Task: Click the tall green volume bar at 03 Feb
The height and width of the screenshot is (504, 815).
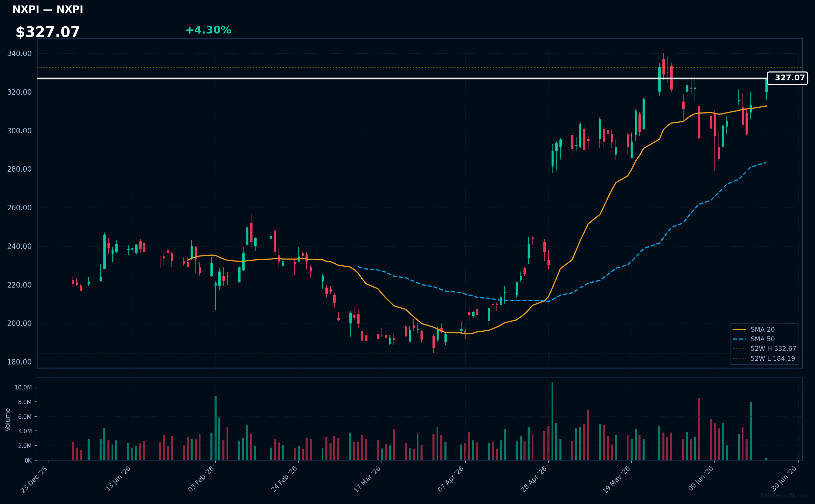Action: coord(216,428)
